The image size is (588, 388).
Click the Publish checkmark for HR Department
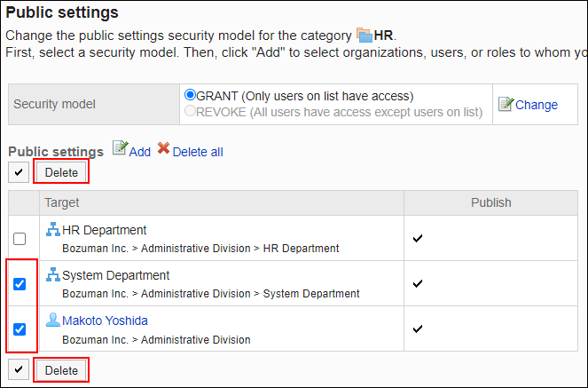[418, 238]
